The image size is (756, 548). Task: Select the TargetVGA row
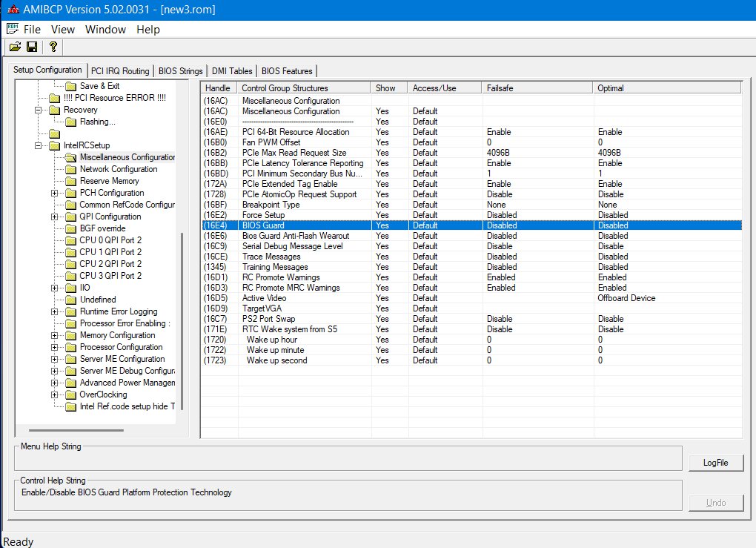coord(471,308)
